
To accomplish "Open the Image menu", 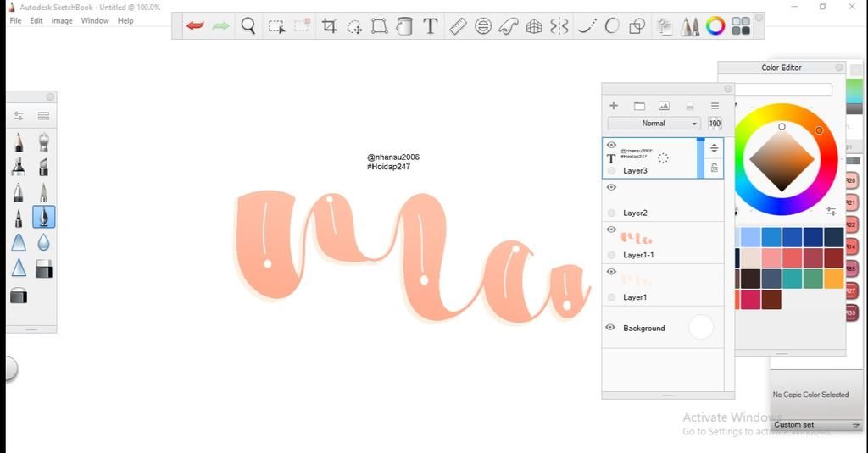I will (x=61, y=20).
